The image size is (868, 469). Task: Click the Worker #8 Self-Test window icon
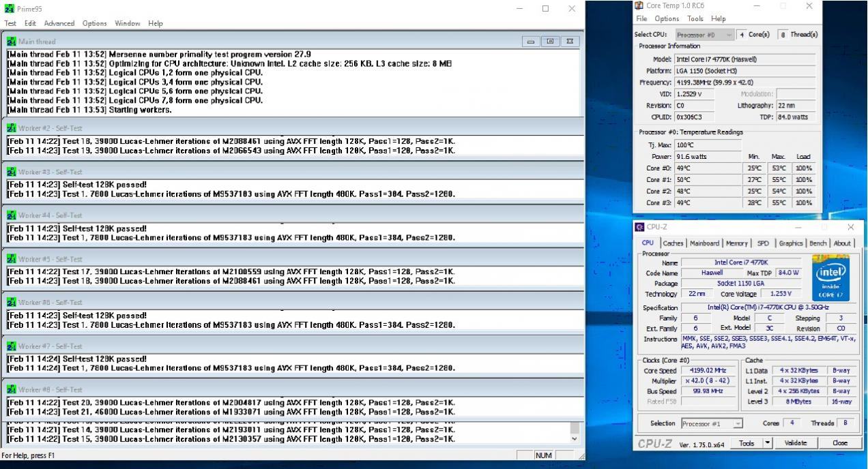pos(11,389)
